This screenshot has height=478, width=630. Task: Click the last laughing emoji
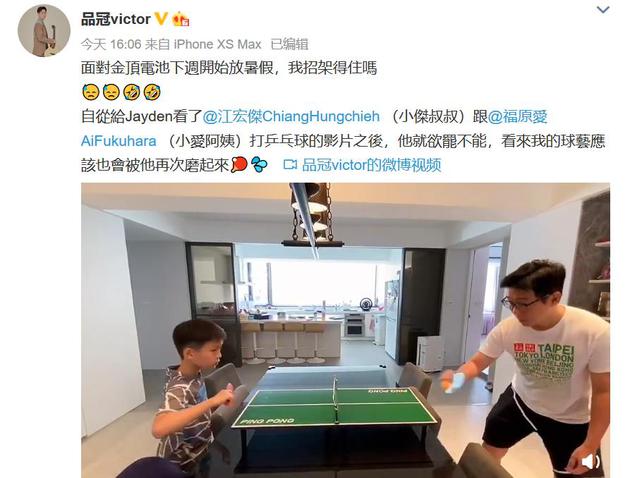(152, 92)
